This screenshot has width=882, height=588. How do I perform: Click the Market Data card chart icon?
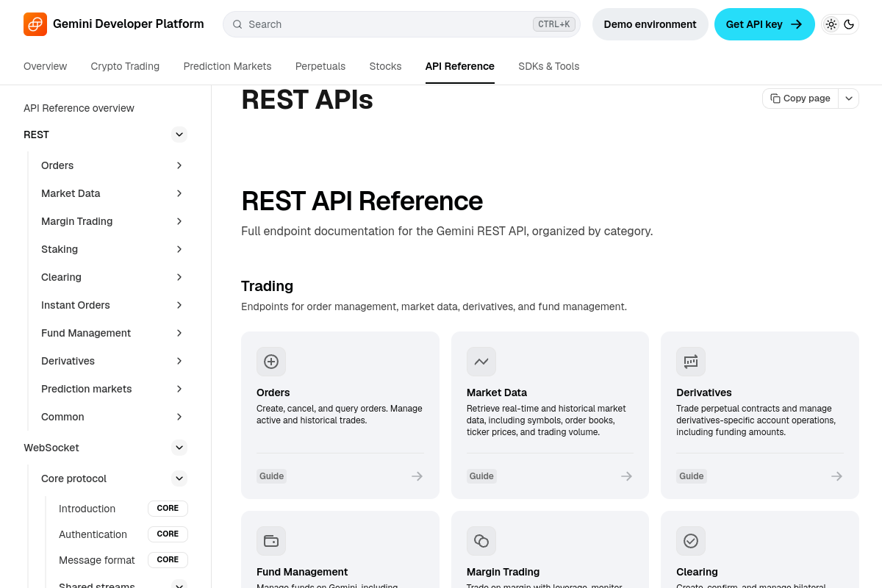[x=481, y=362]
